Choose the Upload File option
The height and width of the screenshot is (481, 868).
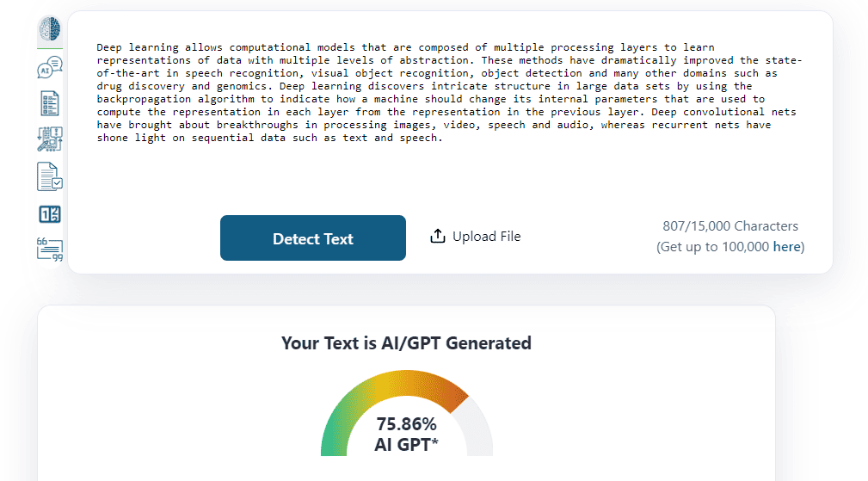476,237
